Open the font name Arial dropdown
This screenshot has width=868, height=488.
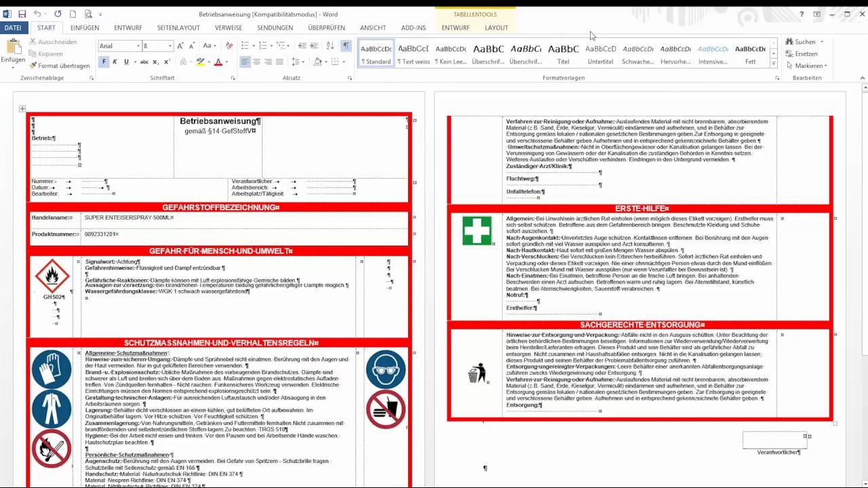(138, 46)
